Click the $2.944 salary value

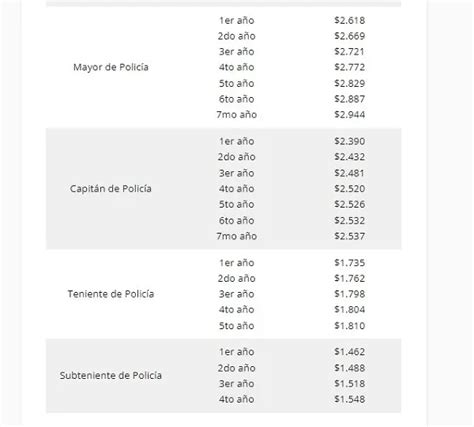point(350,115)
